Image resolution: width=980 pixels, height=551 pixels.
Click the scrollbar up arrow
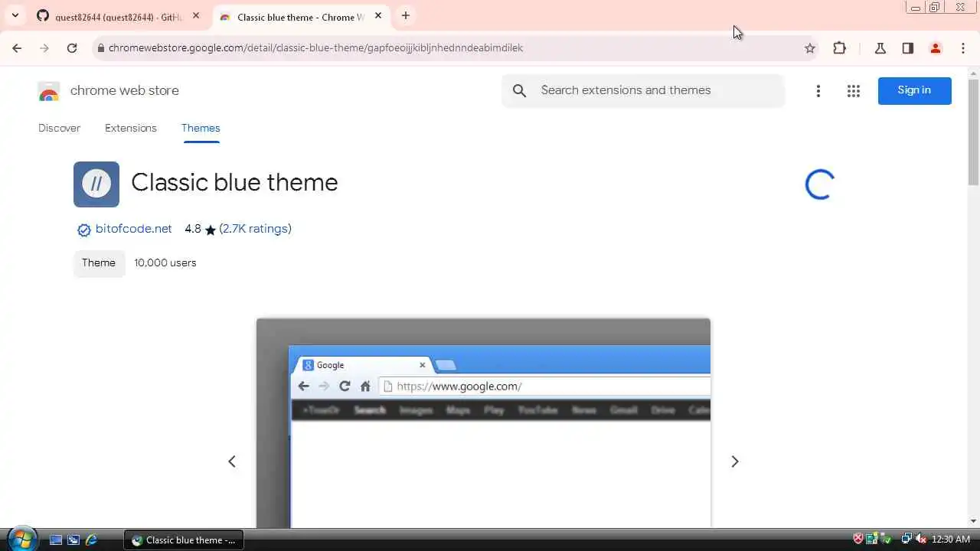click(x=973, y=72)
